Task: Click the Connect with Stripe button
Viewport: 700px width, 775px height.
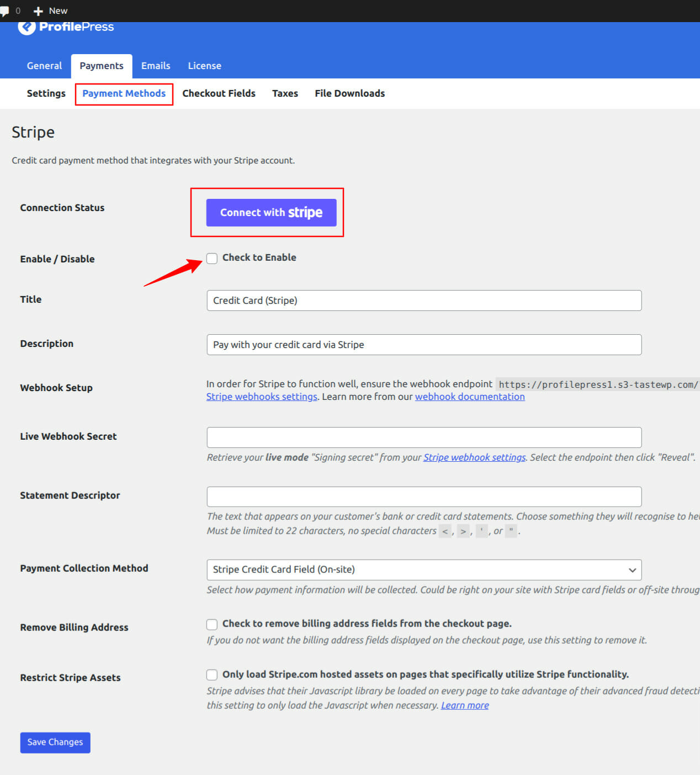Action: (x=271, y=213)
